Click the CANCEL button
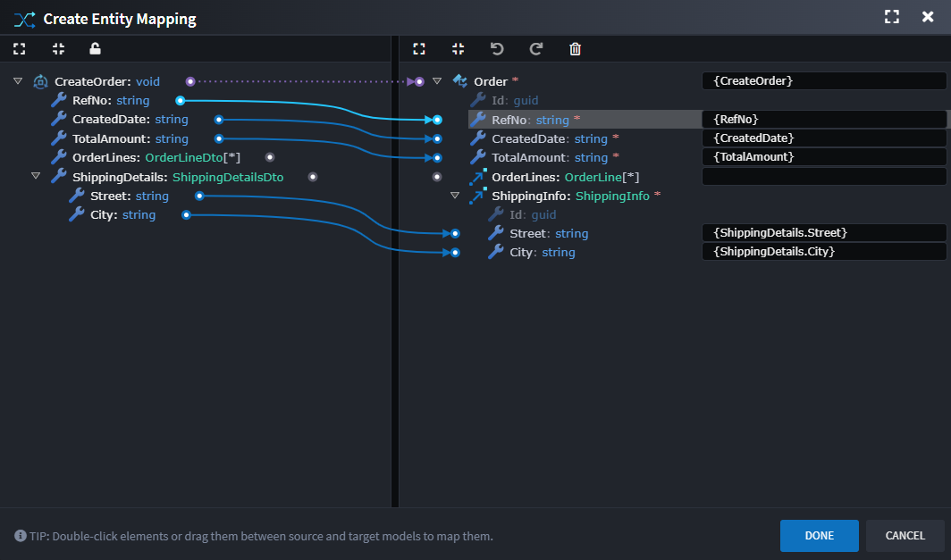The image size is (951, 560). [x=905, y=536]
